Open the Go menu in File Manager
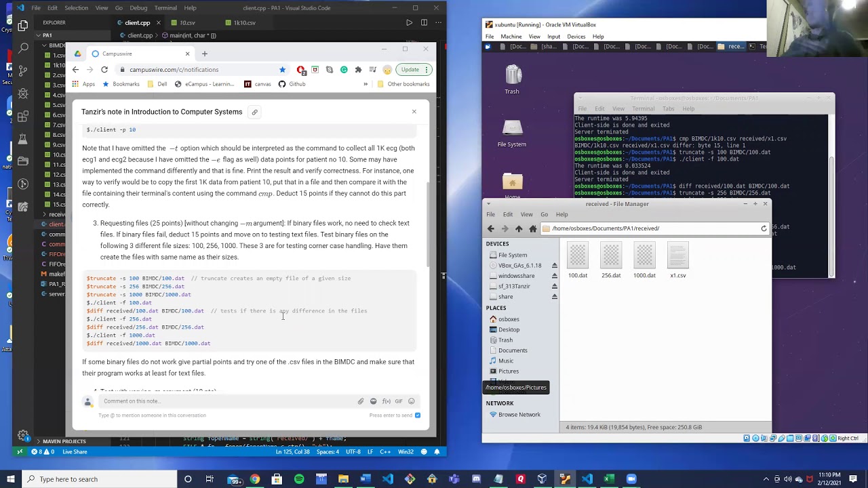This screenshot has width=868, height=488. coord(544,215)
